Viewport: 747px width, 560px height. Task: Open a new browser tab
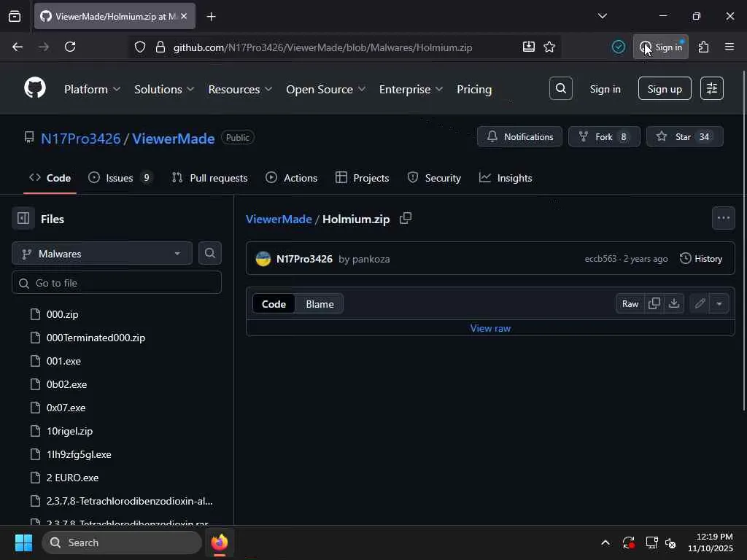pyautogui.click(x=211, y=16)
